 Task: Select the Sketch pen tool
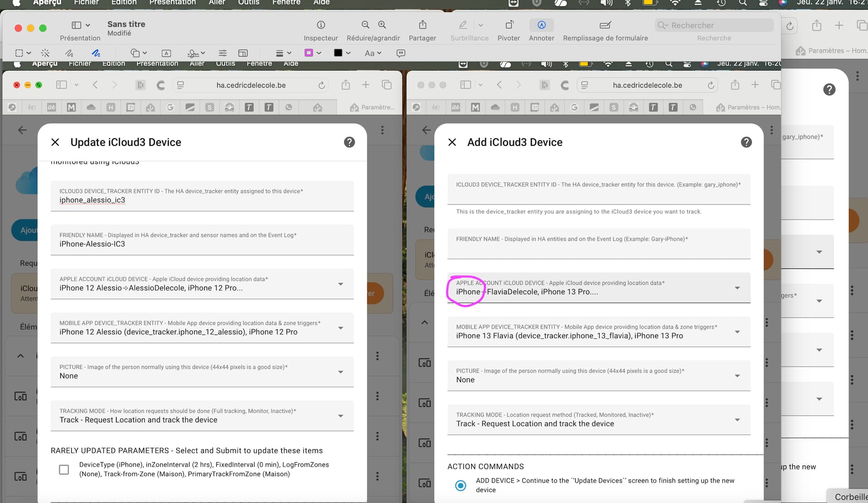pos(69,53)
